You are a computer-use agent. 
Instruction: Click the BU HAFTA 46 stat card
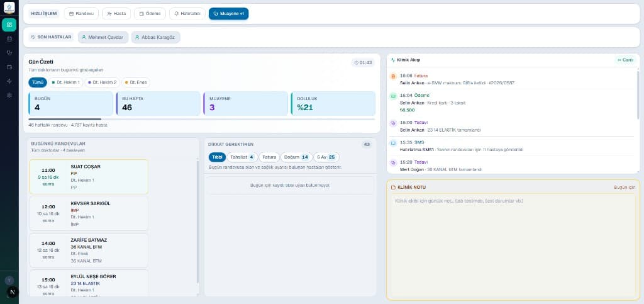[x=158, y=103]
